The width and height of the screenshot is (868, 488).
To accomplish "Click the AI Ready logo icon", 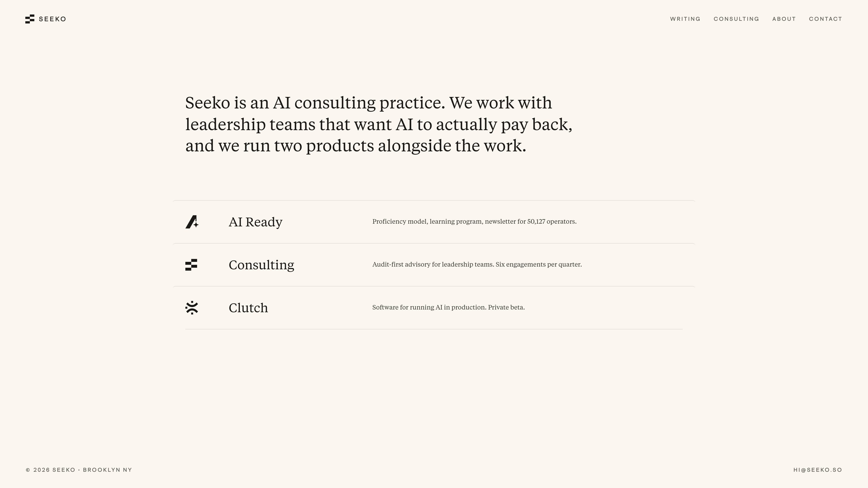I will 192,222.
